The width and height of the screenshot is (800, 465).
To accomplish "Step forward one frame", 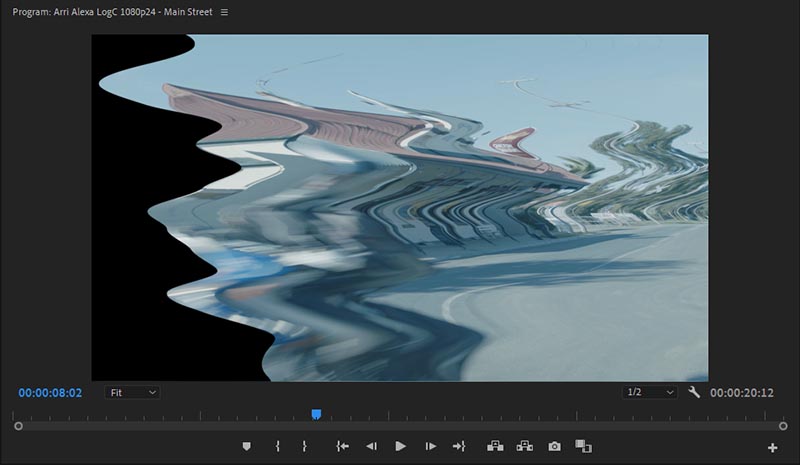I will pos(431,447).
